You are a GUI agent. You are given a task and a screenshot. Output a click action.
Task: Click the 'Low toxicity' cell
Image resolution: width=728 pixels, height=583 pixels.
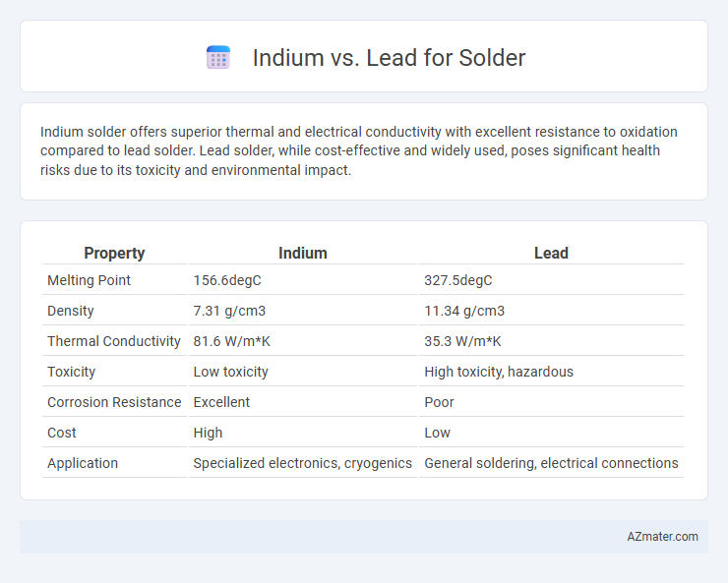coord(231,372)
